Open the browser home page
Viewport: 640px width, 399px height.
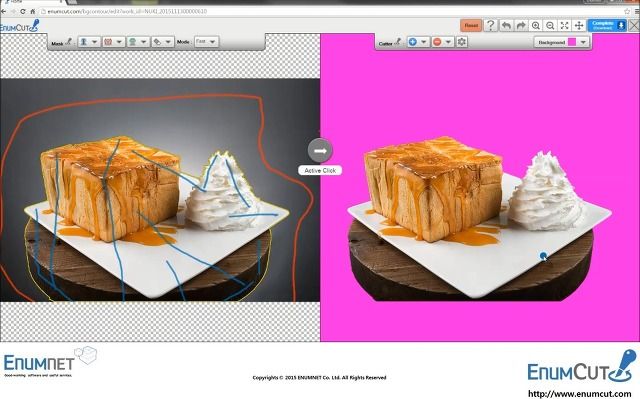tap(33, 11)
